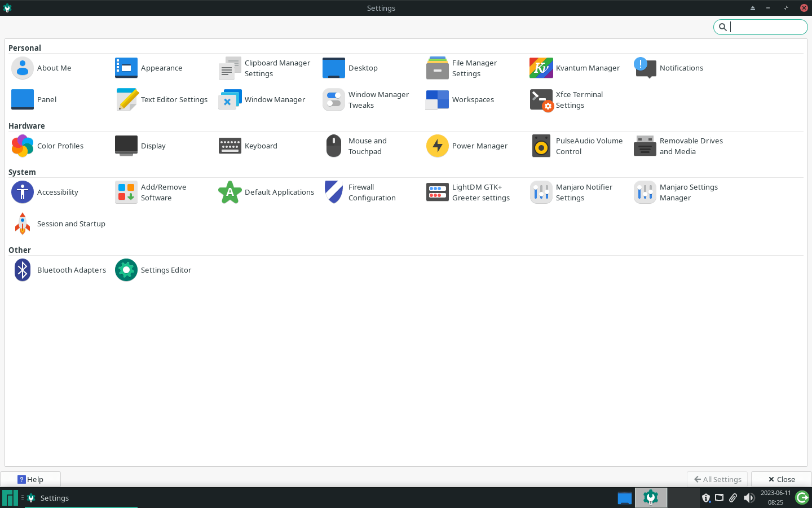Click the search magnifier icon

point(722,27)
